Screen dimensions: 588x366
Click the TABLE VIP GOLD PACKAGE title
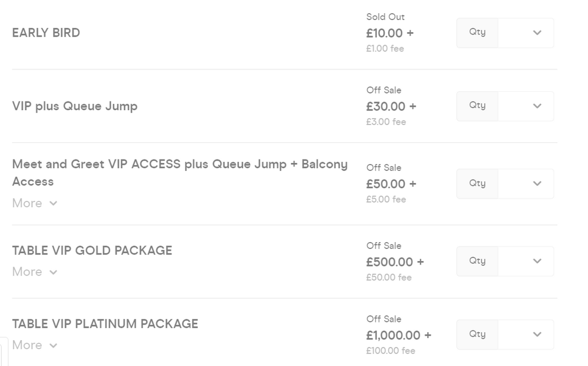coord(92,251)
